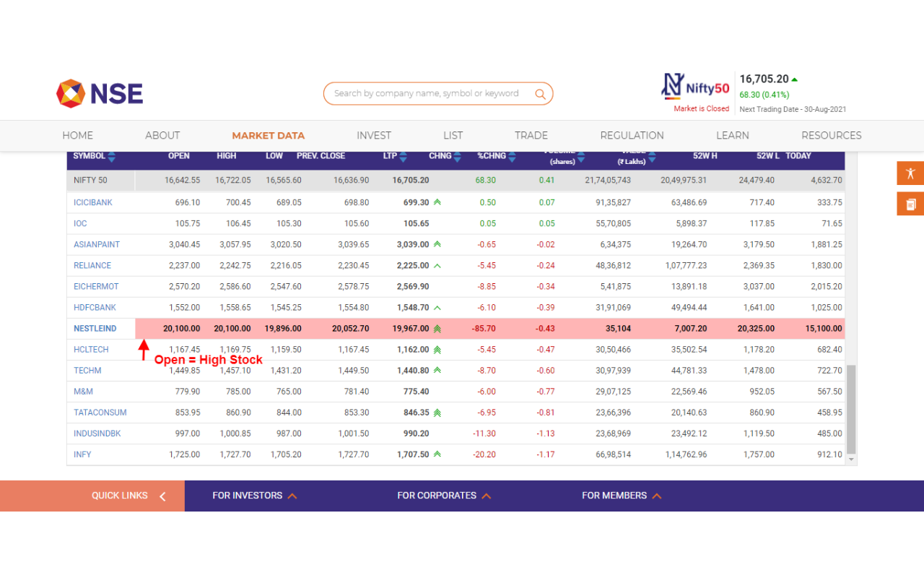
Task: Sort table by %CHNG column arrows
Action: coord(512,155)
